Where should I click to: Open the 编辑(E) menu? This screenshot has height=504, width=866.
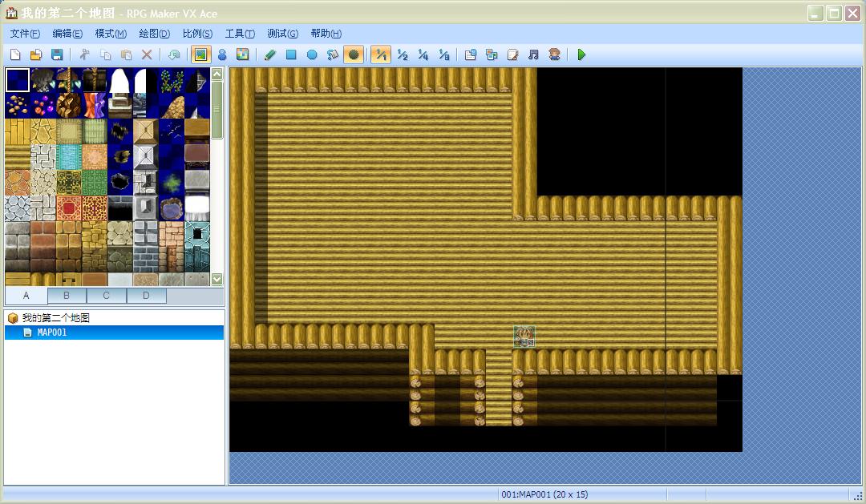[x=67, y=34]
